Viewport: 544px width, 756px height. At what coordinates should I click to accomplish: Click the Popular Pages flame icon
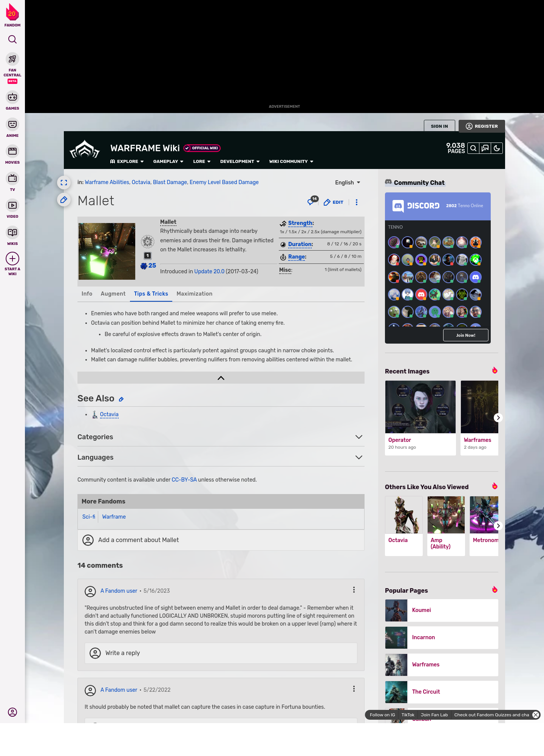pyautogui.click(x=495, y=590)
